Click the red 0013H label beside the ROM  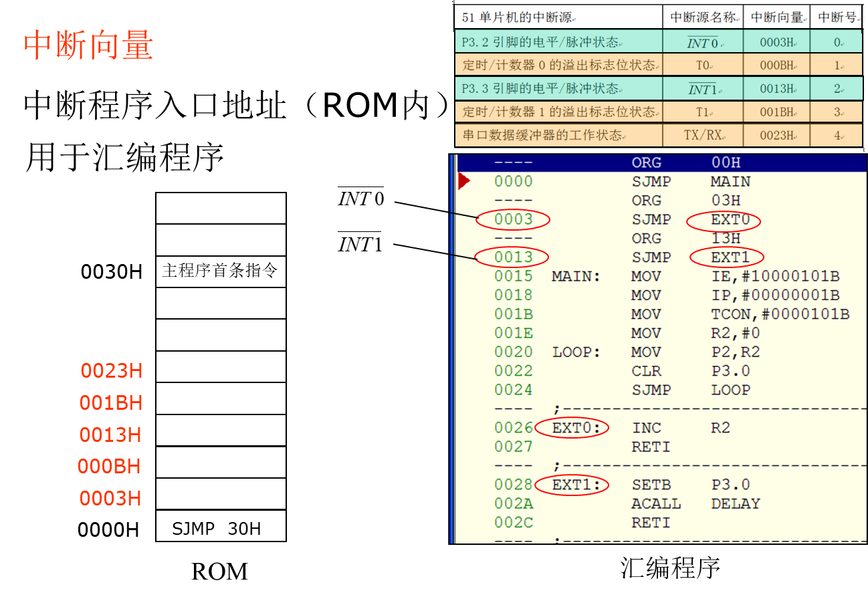click(110, 435)
